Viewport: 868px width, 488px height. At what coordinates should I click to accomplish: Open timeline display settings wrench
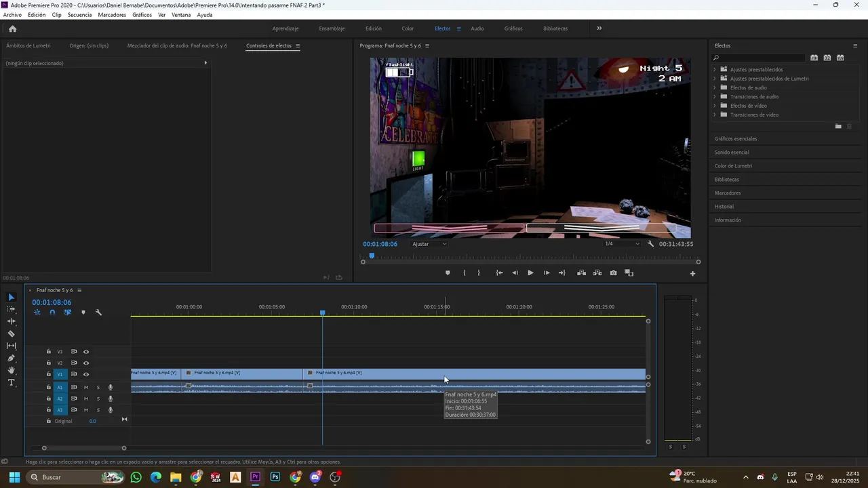tap(98, 312)
